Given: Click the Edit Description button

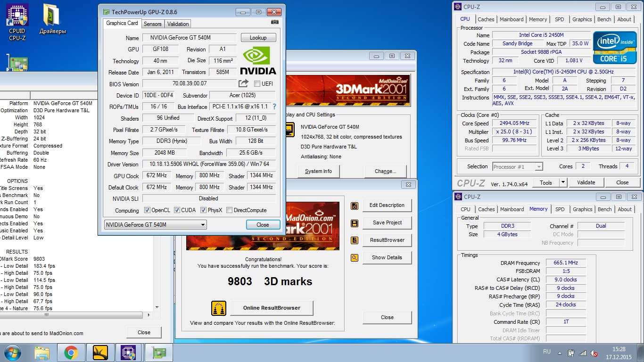Looking at the screenshot, I should [x=387, y=206].
